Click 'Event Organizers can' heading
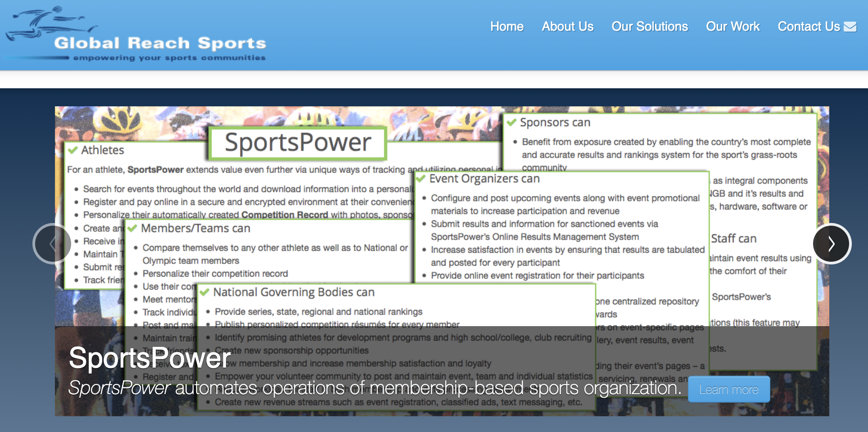Viewport: 868px width, 432px height. coord(484,179)
